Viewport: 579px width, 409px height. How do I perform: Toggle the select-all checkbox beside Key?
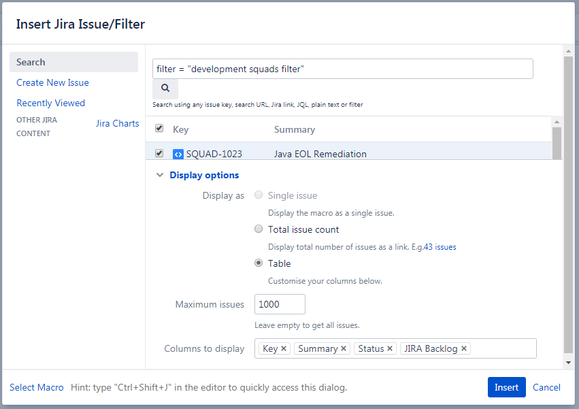click(x=159, y=128)
